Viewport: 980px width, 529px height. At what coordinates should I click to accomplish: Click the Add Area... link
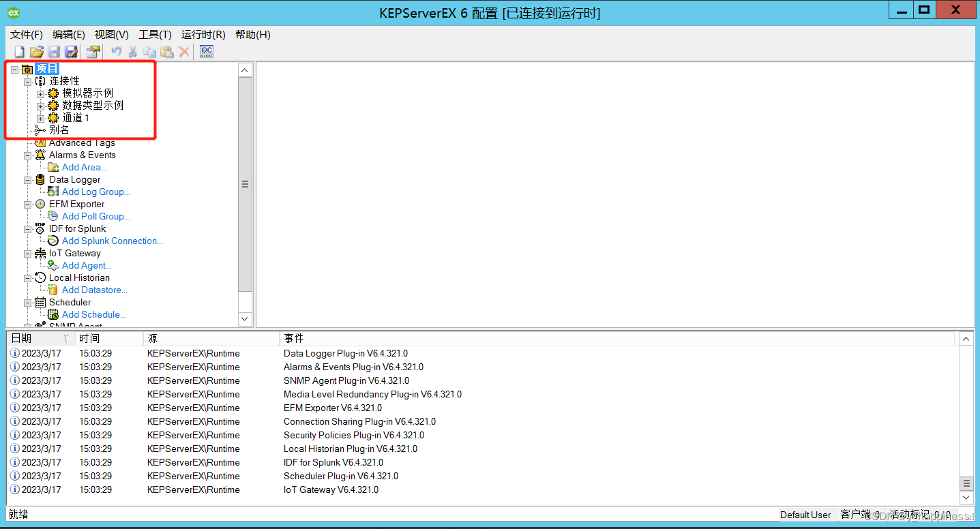point(85,167)
